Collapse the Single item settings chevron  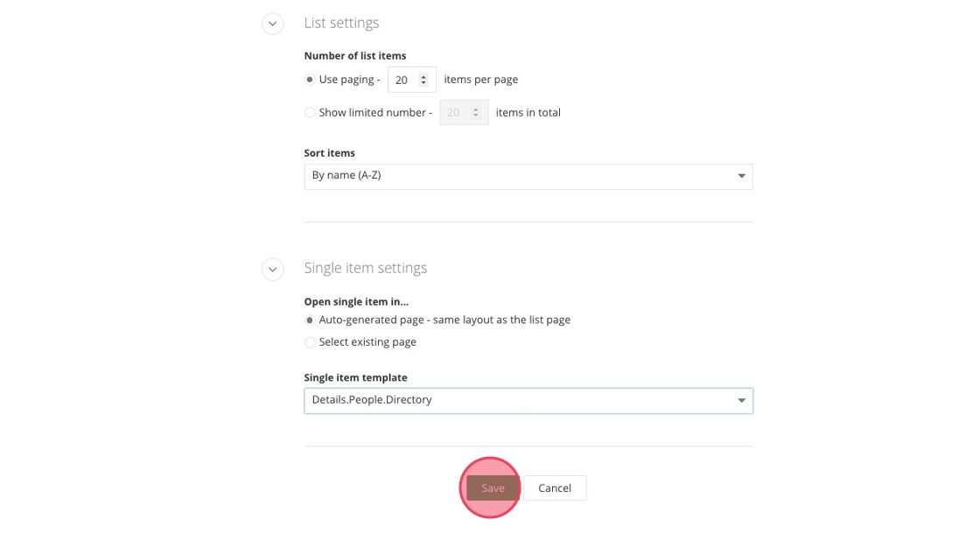[x=272, y=269]
